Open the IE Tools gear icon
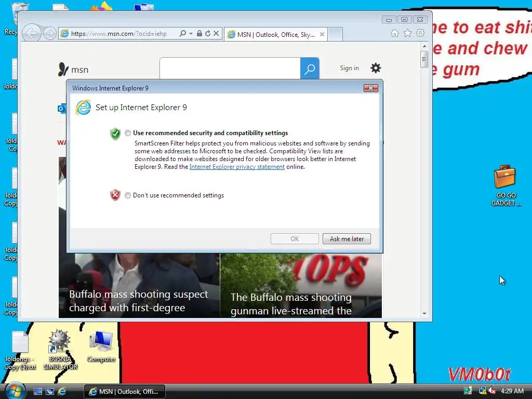The width and height of the screenshot is (532, 399). 420,33
